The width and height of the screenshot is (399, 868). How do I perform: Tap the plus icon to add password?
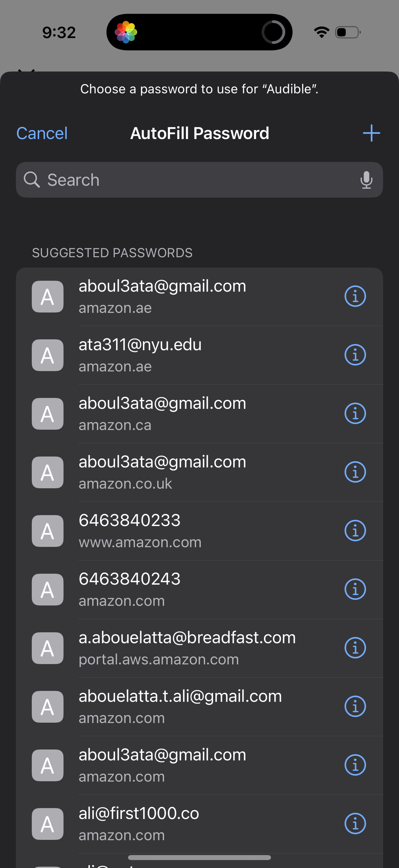[x=371, y=133]
